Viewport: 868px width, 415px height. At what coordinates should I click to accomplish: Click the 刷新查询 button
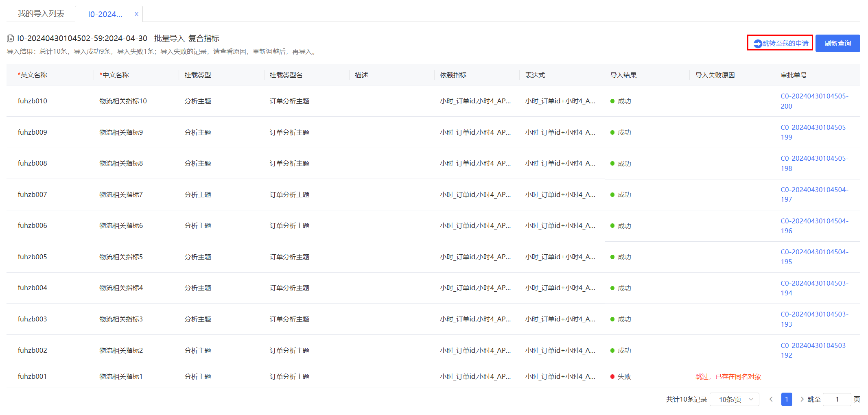pyautogui.click(x=837, y=43)
